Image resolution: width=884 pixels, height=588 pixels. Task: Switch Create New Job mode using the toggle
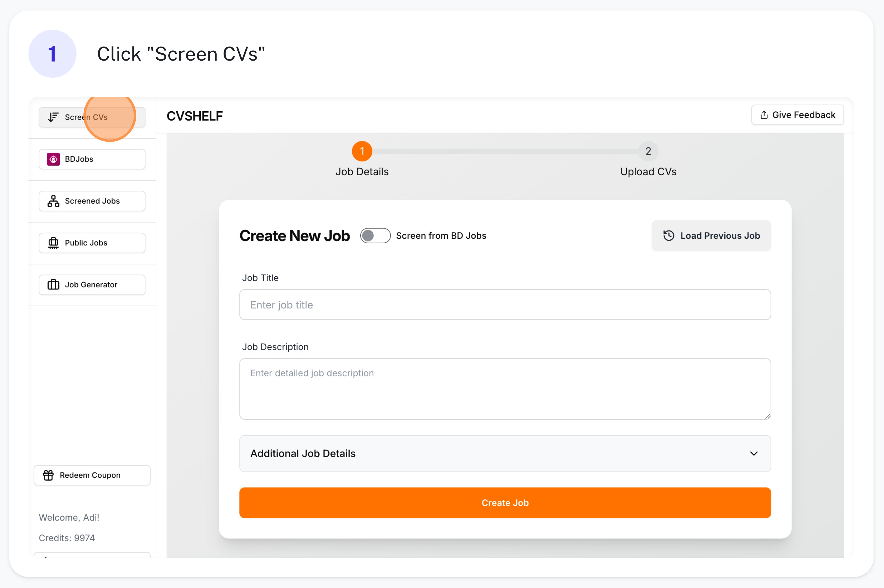(x=375, y=235)
